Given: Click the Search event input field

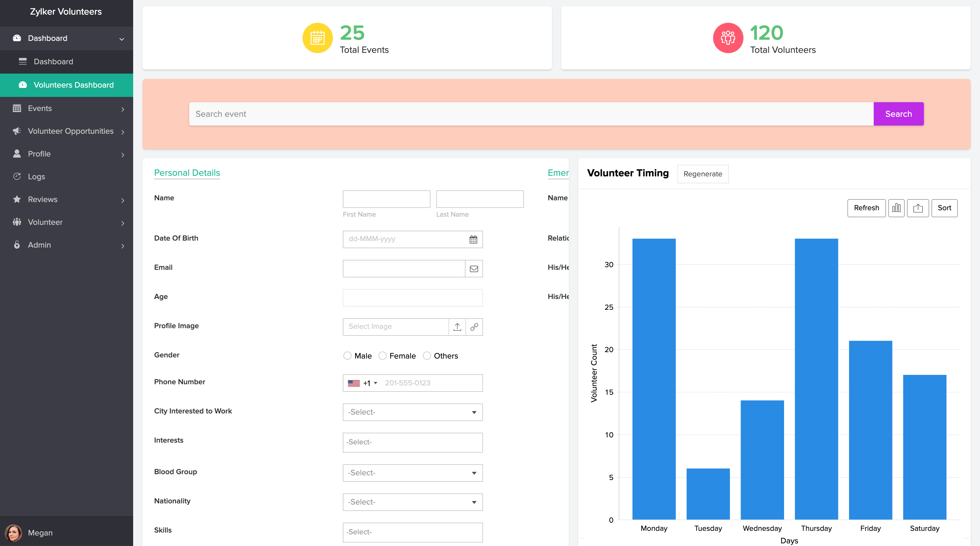Looking at the screenshot, I should click(x=531, y=114).
